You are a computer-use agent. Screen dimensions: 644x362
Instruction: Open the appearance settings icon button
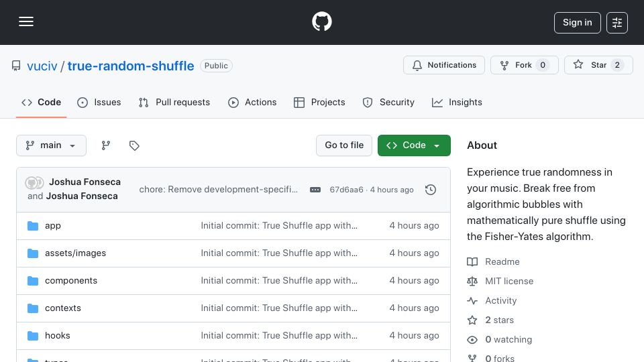[x=617, y=23]
